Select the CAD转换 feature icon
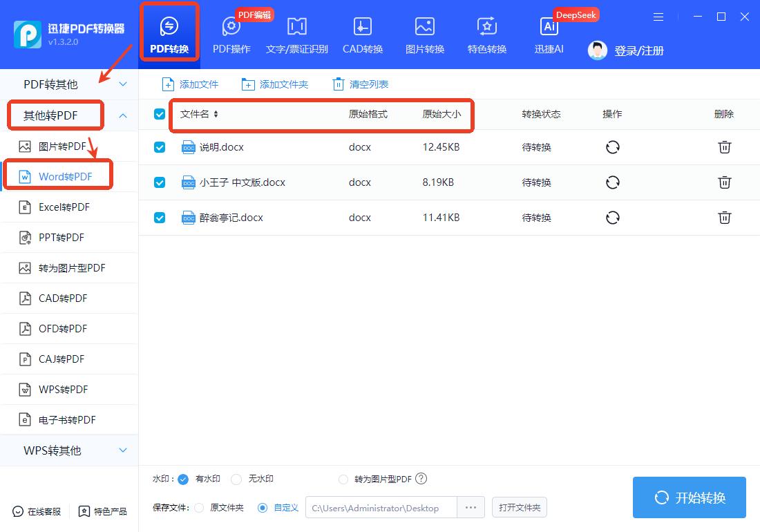The image size is (760, 532). click(362, 32)
